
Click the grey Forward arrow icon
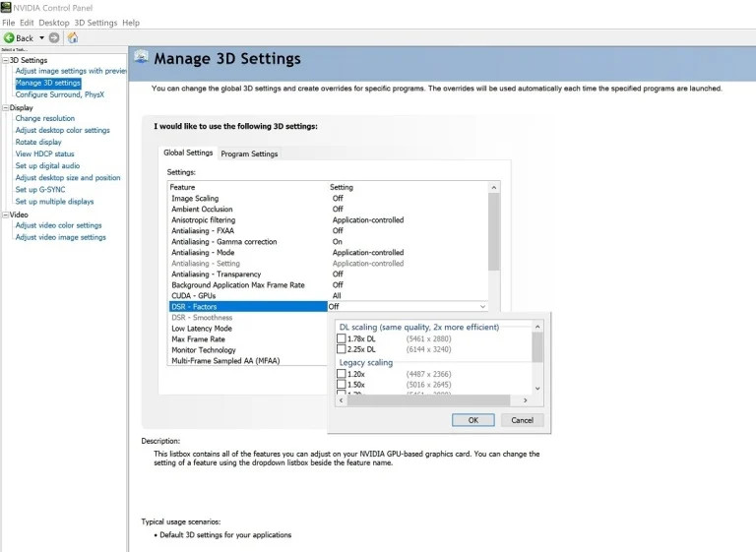coord(54,37)
